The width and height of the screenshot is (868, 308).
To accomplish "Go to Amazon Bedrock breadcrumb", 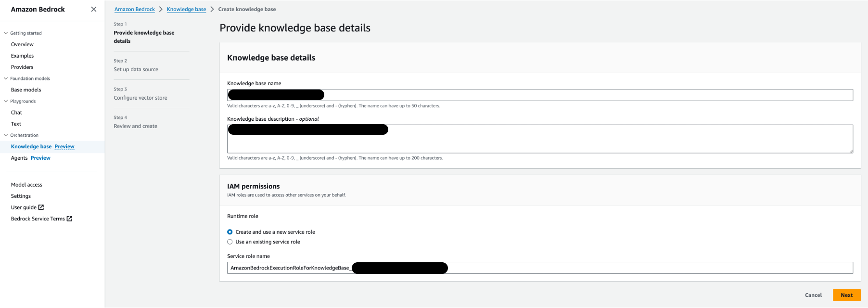I will (x=135, y=9).
